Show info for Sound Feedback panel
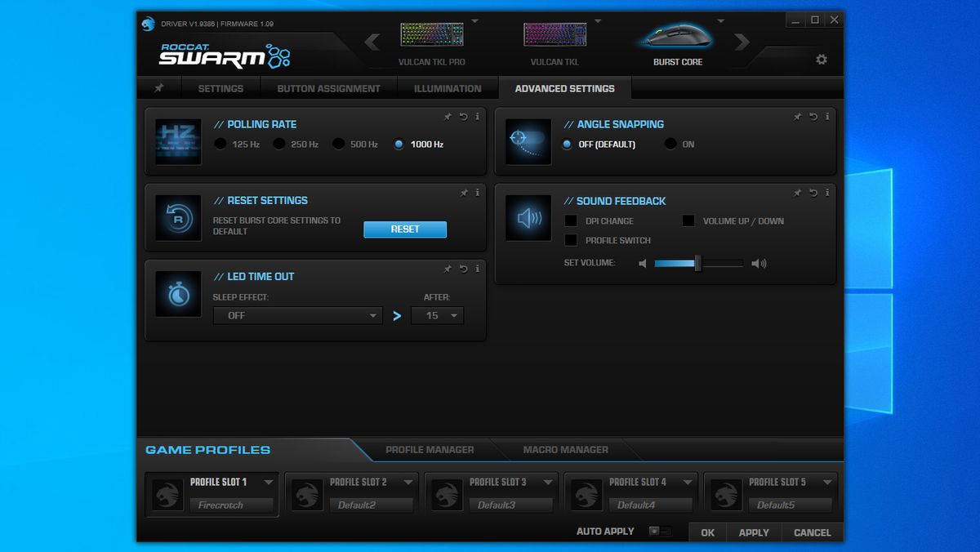Image resolution: width=980 pixels, height=552 pixels. pyautogui.click(x=827, y=193)
